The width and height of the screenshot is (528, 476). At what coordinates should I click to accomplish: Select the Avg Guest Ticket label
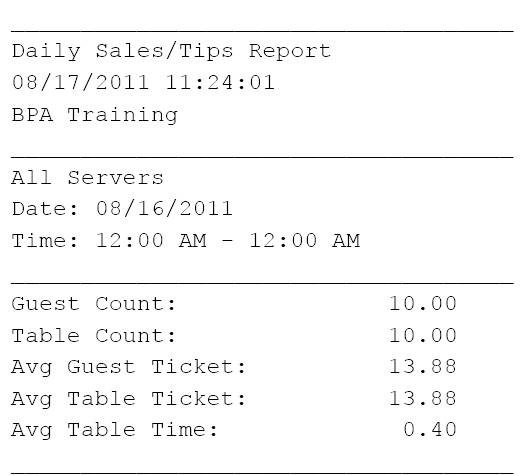point(129,367)
